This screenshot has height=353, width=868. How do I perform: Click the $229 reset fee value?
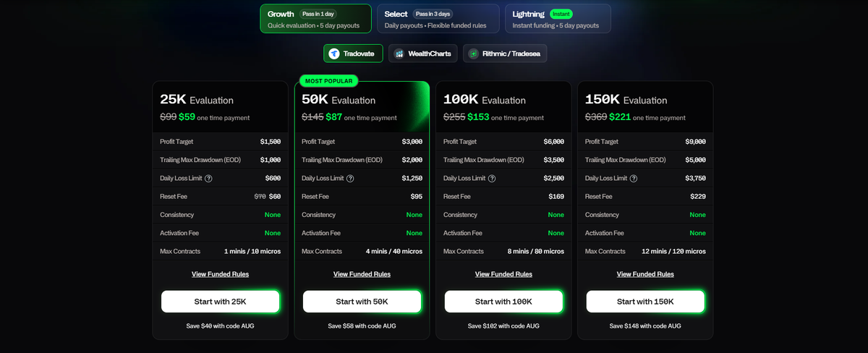click(x=699, y=197)
